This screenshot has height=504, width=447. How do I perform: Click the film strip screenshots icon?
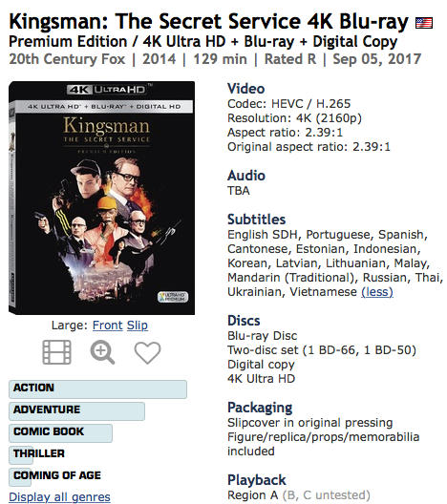click(57, 352)
